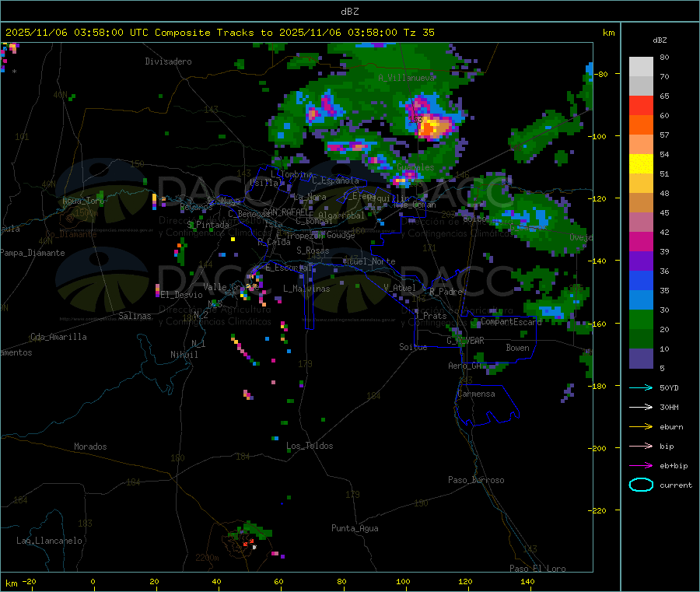Click the 'El_Desvio' location label
700x592 pixels.
(181, 295)
